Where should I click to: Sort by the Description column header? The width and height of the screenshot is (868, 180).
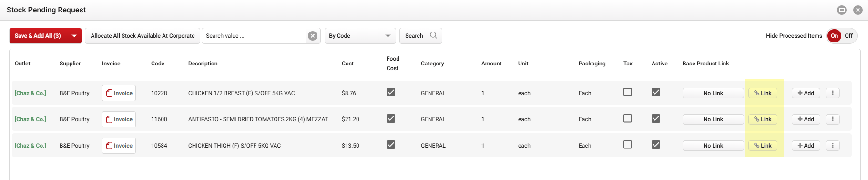[x=203, y=64]
